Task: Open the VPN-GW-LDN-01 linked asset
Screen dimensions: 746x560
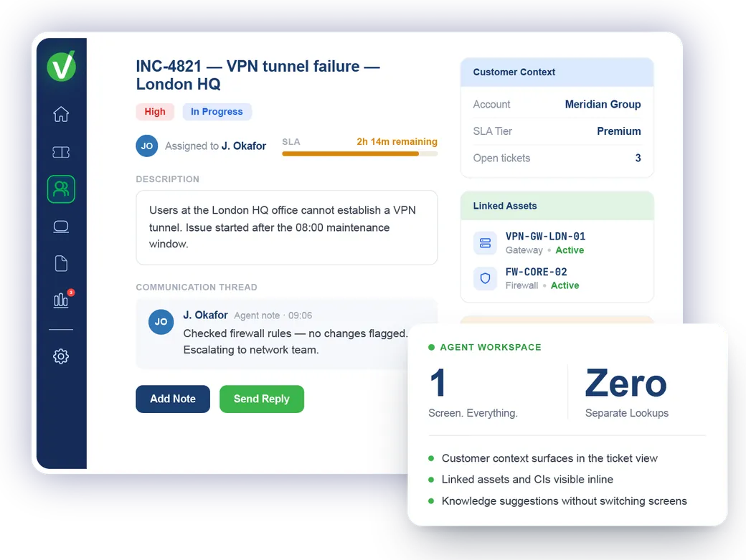Action: coord(545,237)
